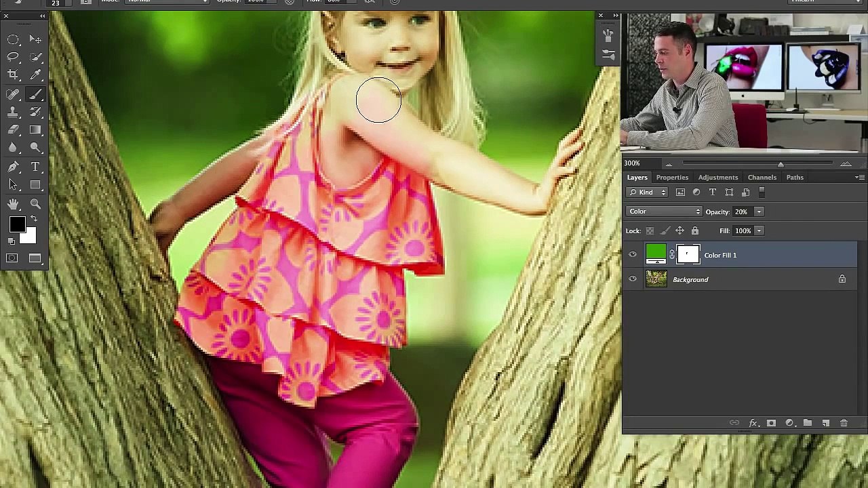Select the Eyedropper tool
This screenshot has width=868, height=488.
coord(35,75)
